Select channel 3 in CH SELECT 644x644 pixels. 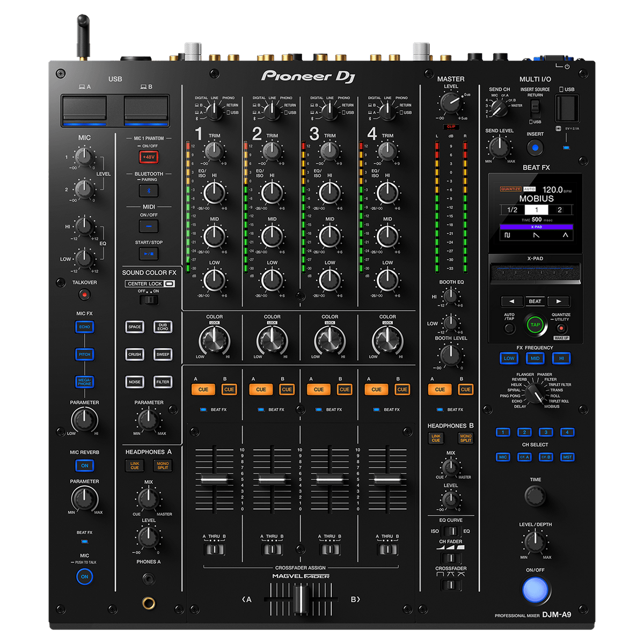tap(546, 433)
